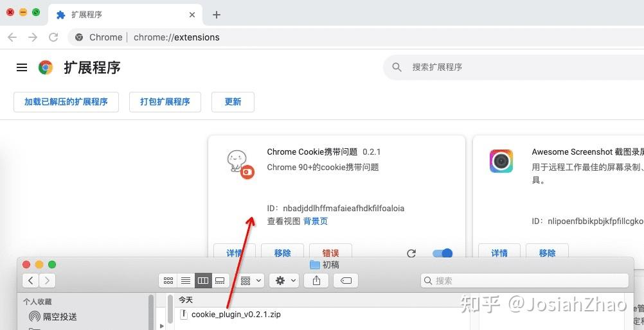644x330 pixels.
Task: Switch Finder to icon view
Action: (168, 281)
